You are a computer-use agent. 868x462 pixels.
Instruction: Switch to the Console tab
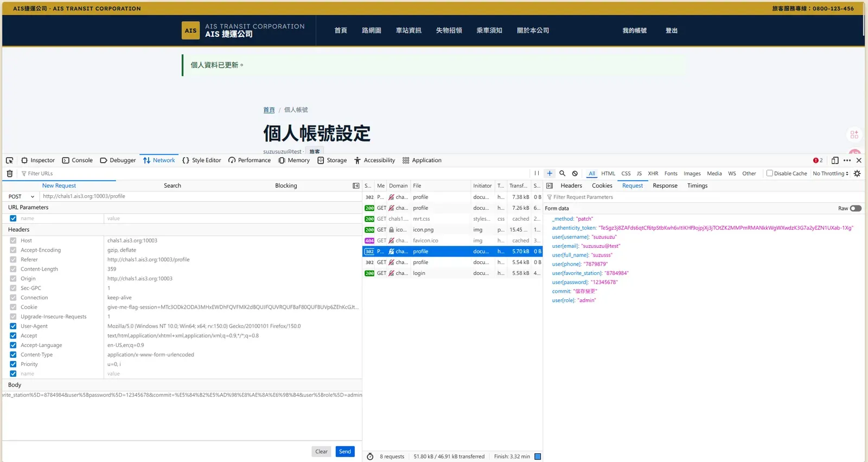coord(78,161)
